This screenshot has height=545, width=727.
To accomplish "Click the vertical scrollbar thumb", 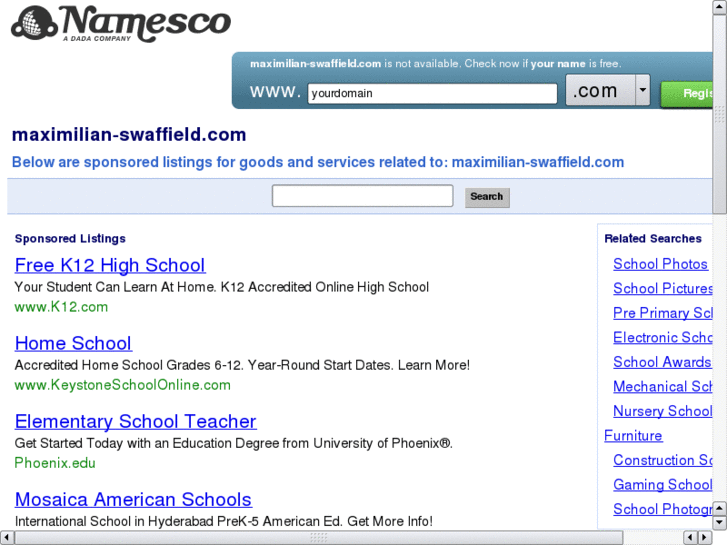I will [x=720, y=114].
